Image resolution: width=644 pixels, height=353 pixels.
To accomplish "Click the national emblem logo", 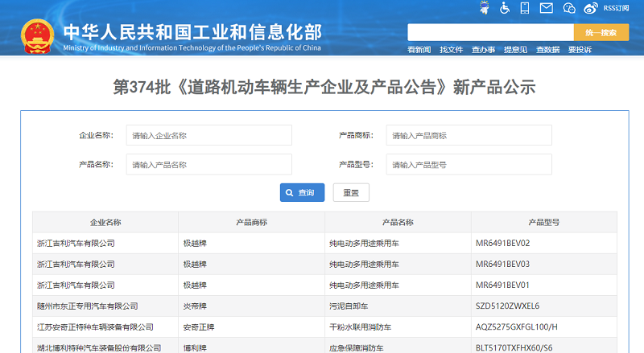I will pos(37,36).
